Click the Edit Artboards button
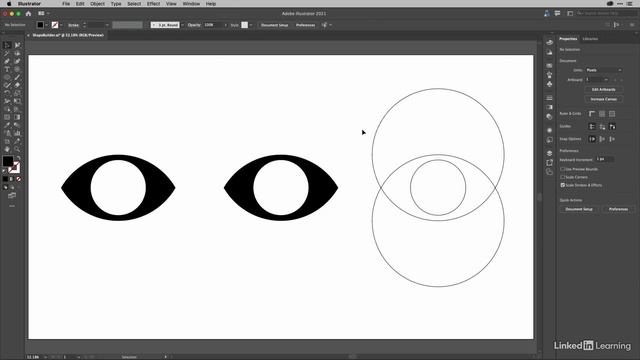This screenshot has height=360, width=640. pos(604,89)
